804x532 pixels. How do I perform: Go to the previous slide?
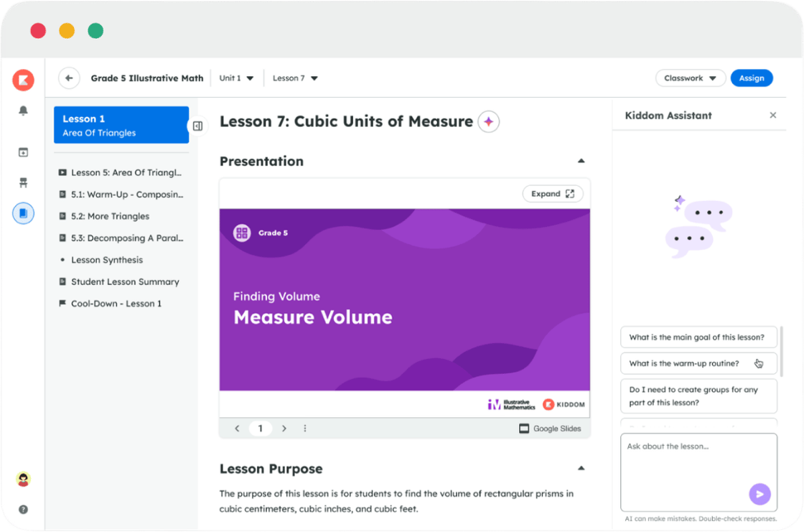[x=237, y=429]
